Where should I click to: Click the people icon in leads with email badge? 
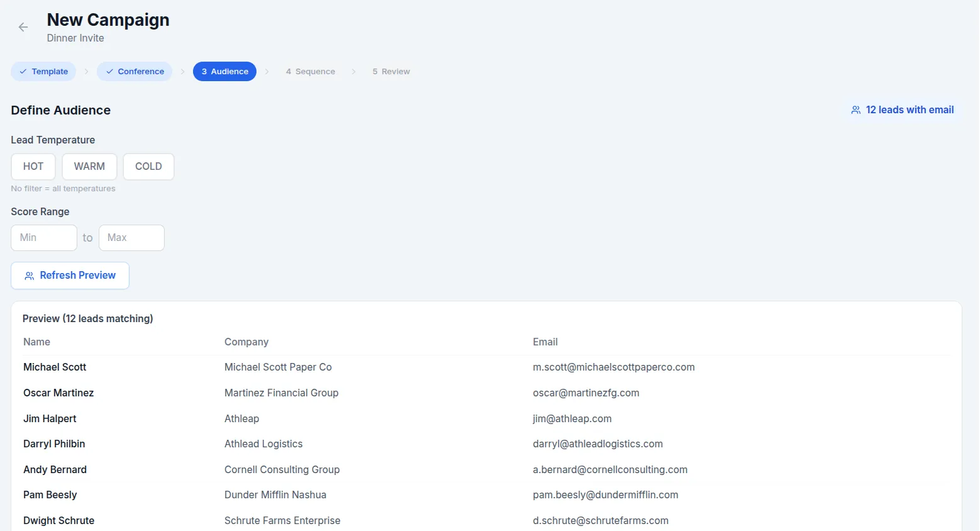click(x=856, y=110)
